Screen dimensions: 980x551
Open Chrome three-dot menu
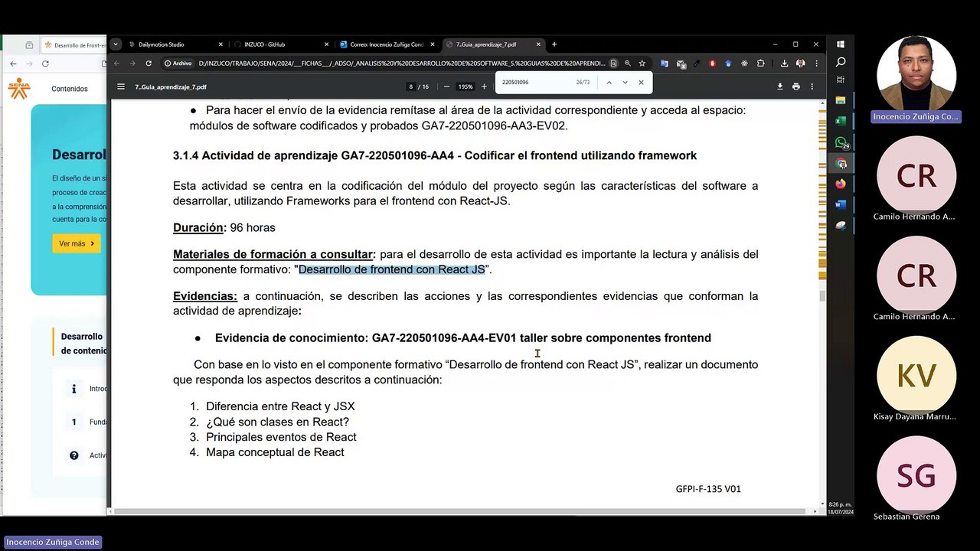(x=816, y=64)
